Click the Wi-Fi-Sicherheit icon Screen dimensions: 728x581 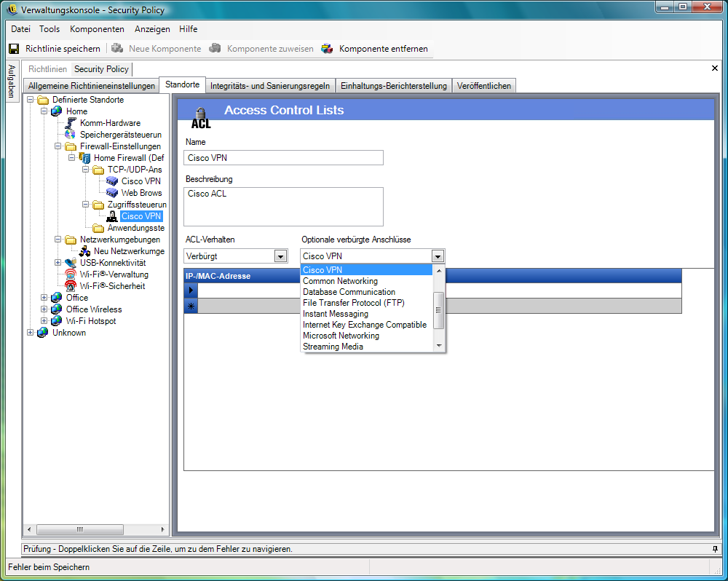pos(71,286)
